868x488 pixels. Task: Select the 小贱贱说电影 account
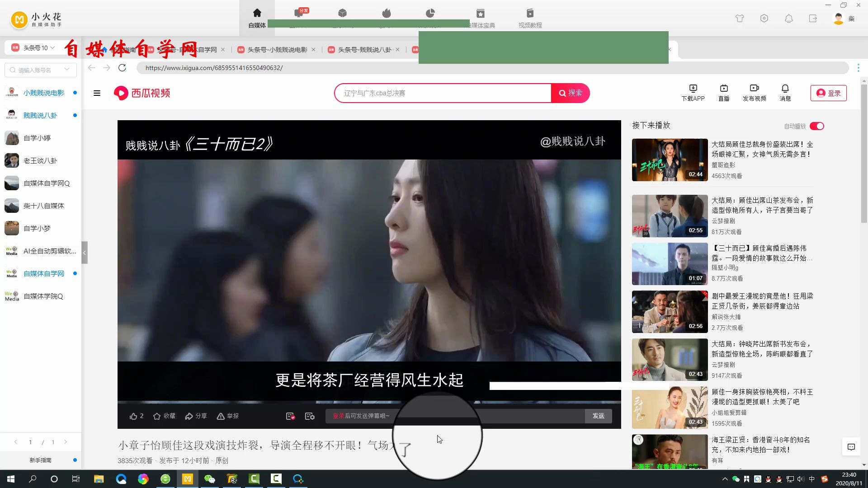[41, 93]
